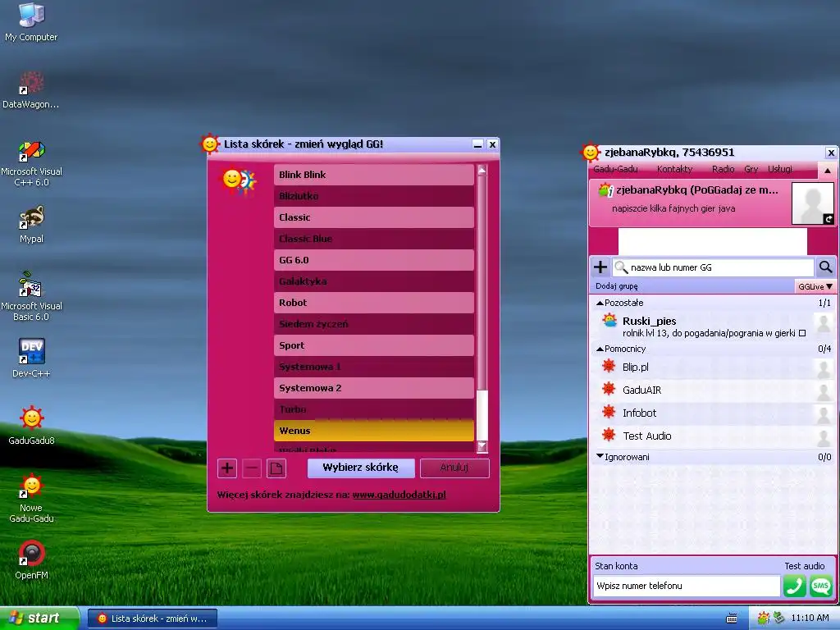
Task: Collapse the Pomocnicy contact group
Action: point(600,349)
